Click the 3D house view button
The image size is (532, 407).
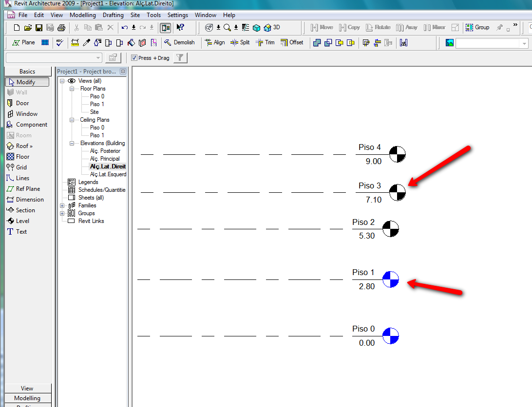tap(272, 27)
